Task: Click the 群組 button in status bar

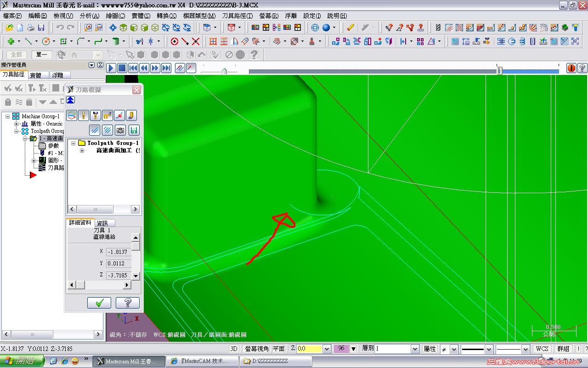Action: [563, 349]
